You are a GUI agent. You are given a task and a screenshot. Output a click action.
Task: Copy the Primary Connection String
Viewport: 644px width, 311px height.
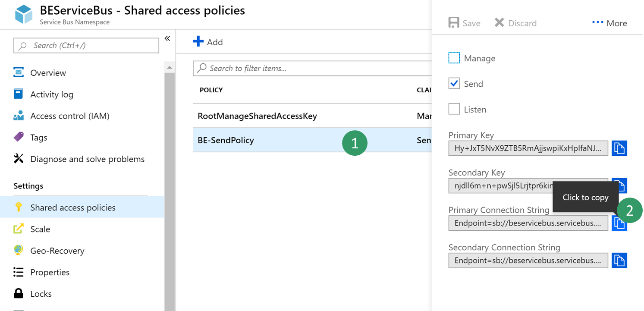coord(619,223)
